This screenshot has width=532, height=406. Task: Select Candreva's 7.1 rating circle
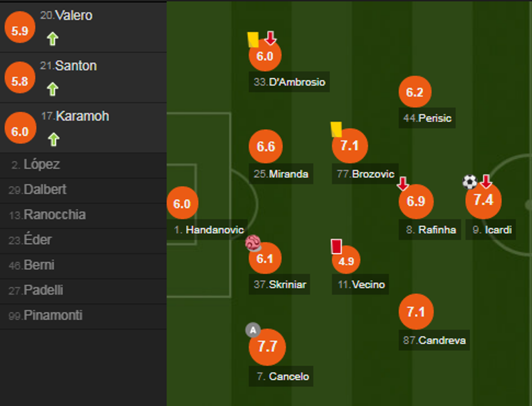click(x=416, y=312)
